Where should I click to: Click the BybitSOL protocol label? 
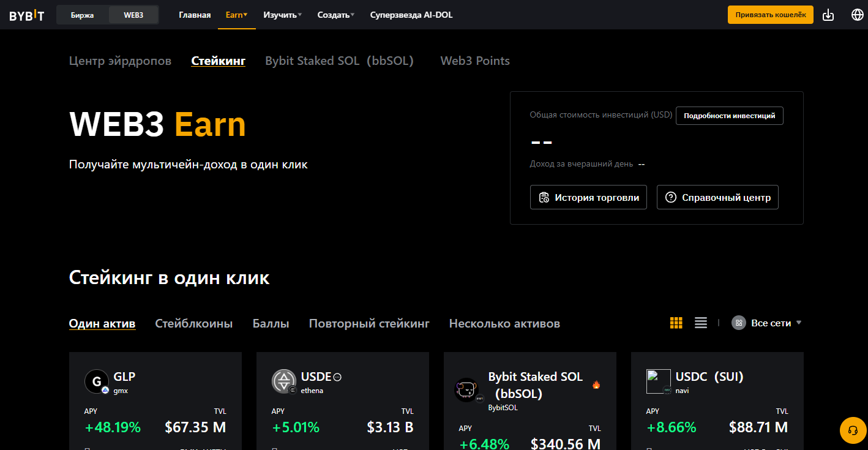[503, 408]
